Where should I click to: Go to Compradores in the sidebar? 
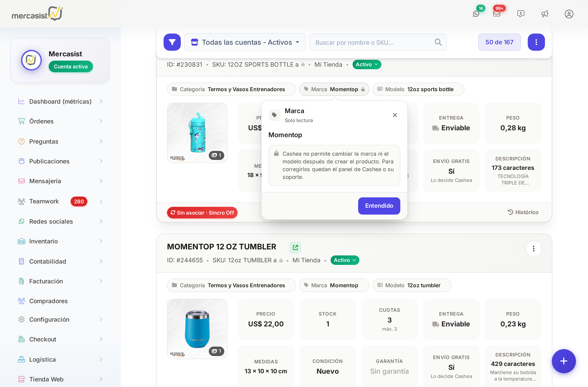60,301
